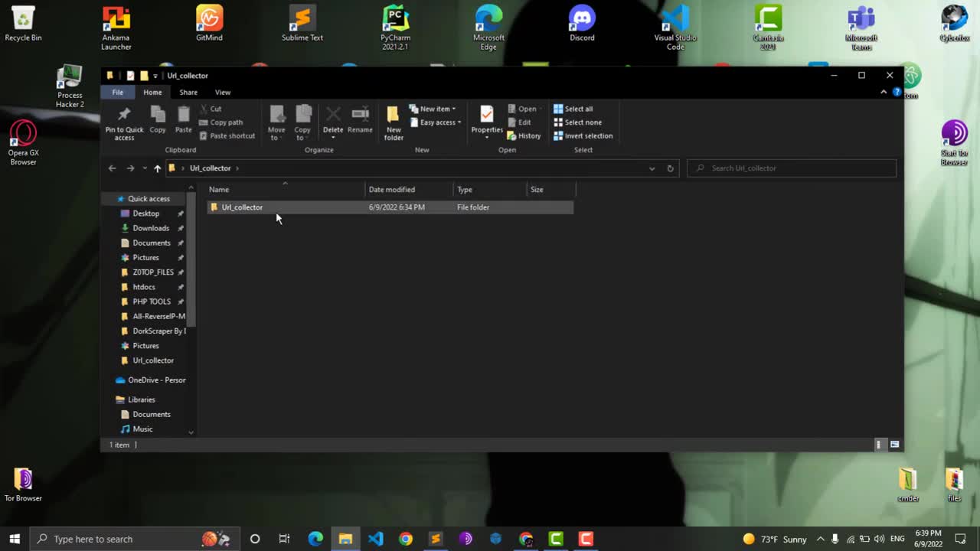Click Edit in the ribbon Open group
Image resolution: width=980 pixels, height=551 pixels.
coord(519,122)
